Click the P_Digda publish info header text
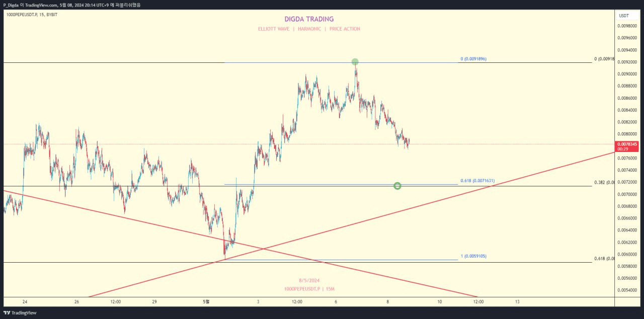This screenshot has width=644, height=319. click(x=72, y=5)
